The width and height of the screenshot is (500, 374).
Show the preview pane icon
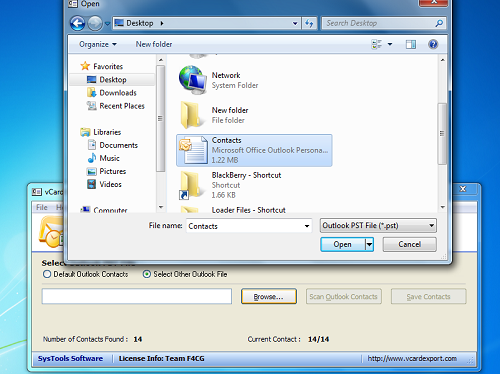tap(411, 44)
